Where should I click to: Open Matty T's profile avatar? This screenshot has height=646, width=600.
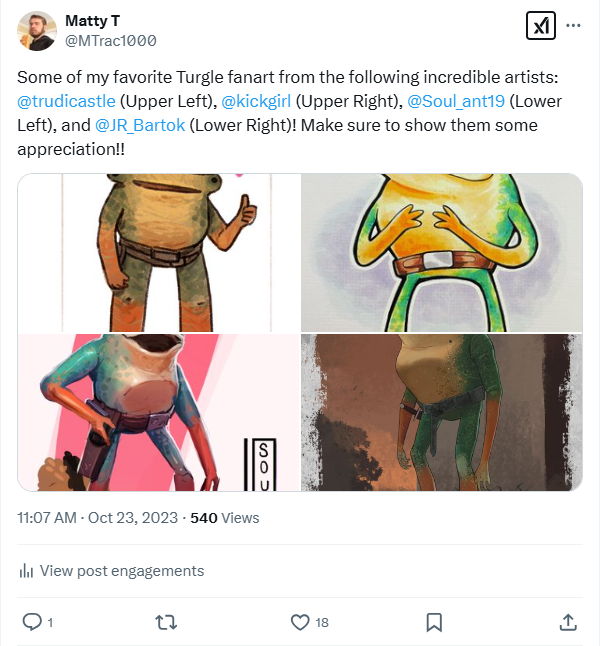click(x=37, y=31)
